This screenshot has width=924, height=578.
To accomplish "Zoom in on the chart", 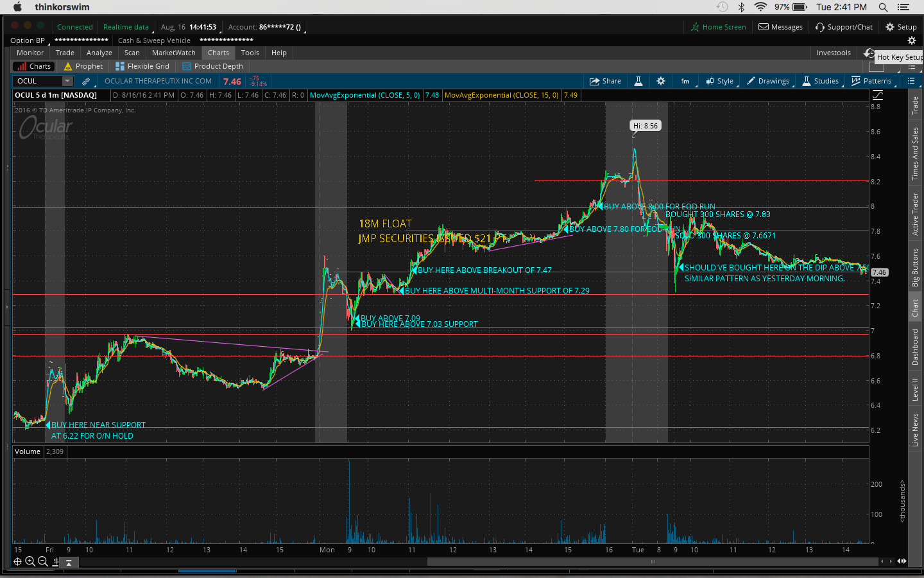I will pyautogui.click(x=30, y=561).
